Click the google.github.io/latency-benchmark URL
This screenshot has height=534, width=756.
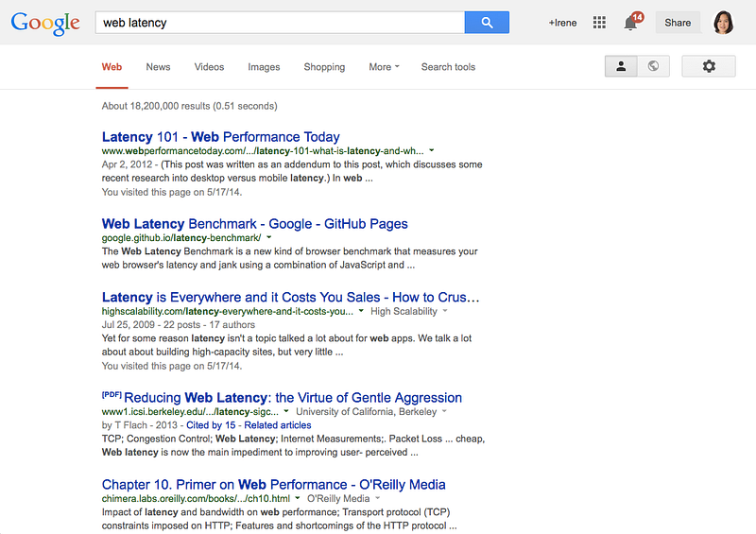coord(181,238)
